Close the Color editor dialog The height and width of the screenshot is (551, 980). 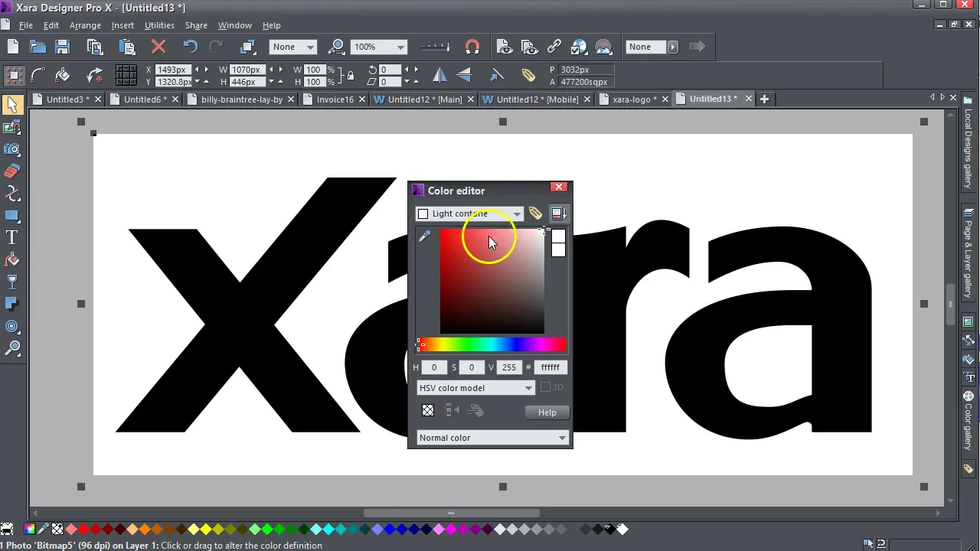559,187
